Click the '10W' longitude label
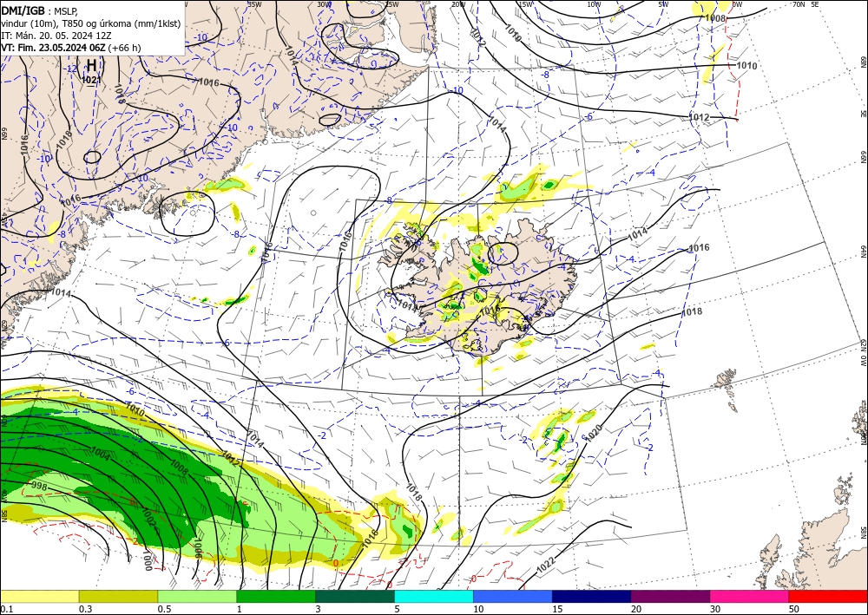Image resolution: width=868 pixels, height=615 pixels. 594,4
